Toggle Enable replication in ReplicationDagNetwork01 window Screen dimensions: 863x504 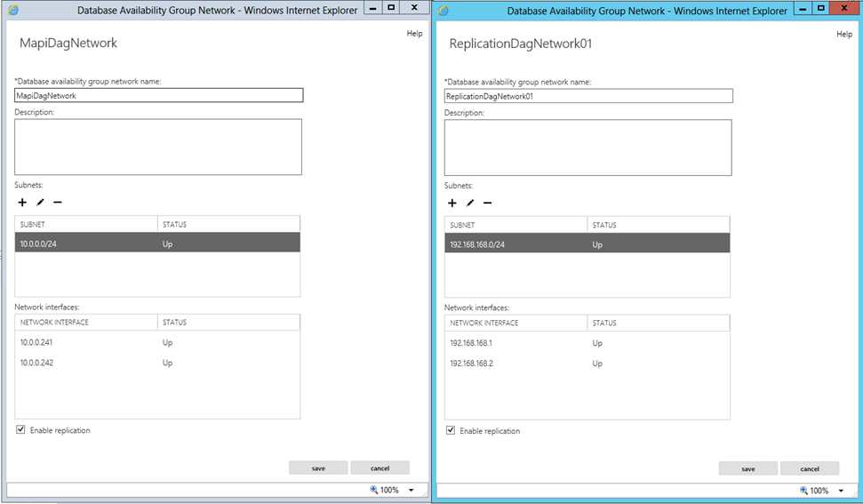point(451,430)
